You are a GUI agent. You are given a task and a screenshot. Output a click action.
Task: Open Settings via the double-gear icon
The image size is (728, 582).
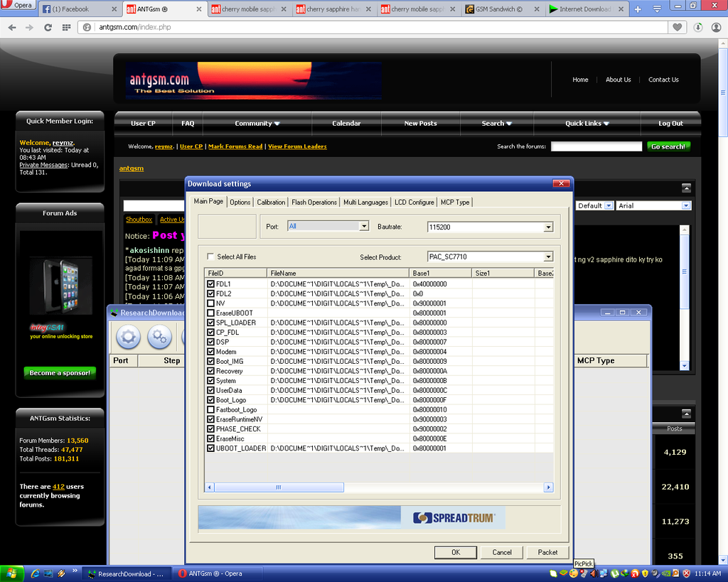tap(160, 337)
